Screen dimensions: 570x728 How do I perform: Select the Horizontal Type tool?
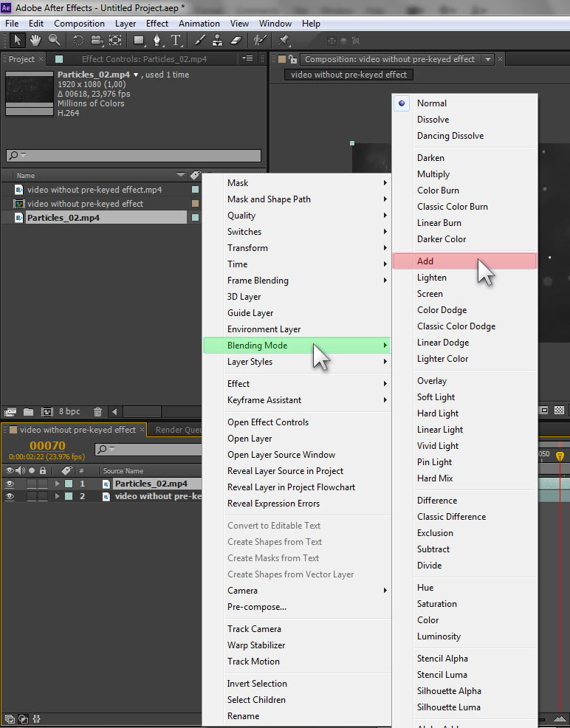pos(176,41)
